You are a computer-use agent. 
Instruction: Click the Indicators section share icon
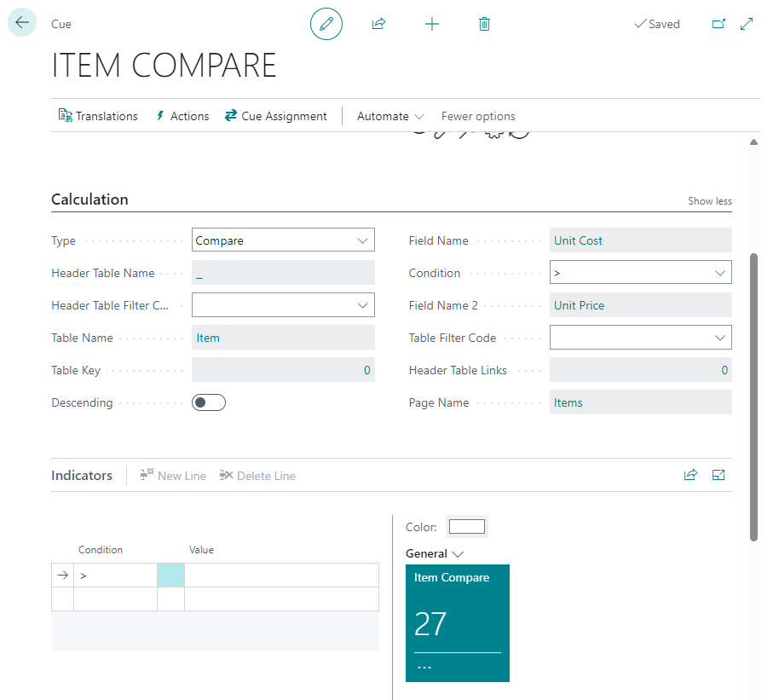click(690, 475)
